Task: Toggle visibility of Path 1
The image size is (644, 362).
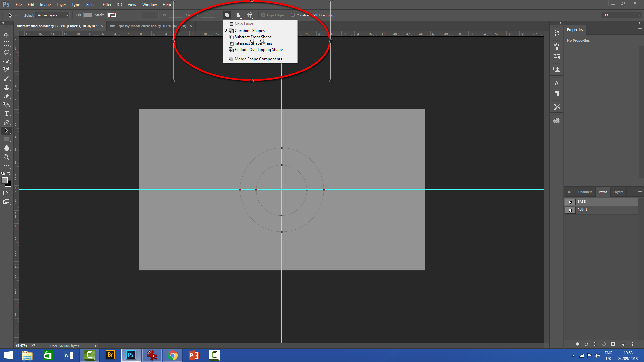Action: 570,210
